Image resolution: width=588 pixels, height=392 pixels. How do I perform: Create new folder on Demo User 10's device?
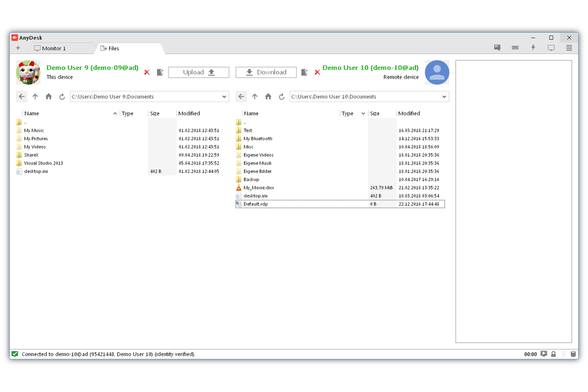tap(304, 72)
